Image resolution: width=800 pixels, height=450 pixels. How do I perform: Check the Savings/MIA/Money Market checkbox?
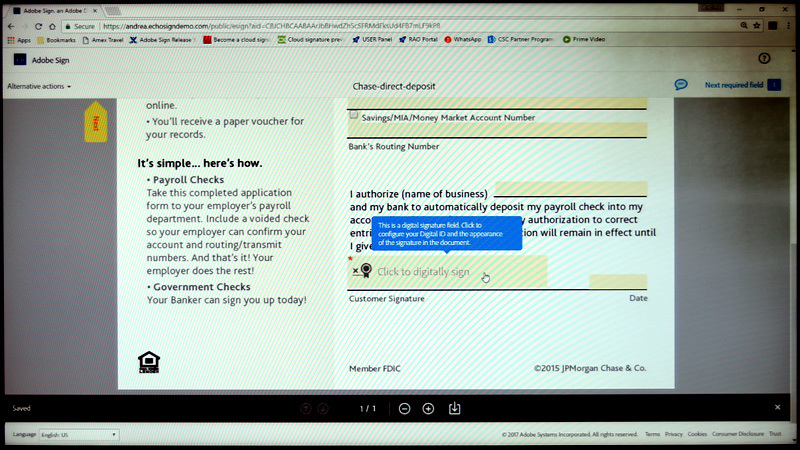pos(354,116)
